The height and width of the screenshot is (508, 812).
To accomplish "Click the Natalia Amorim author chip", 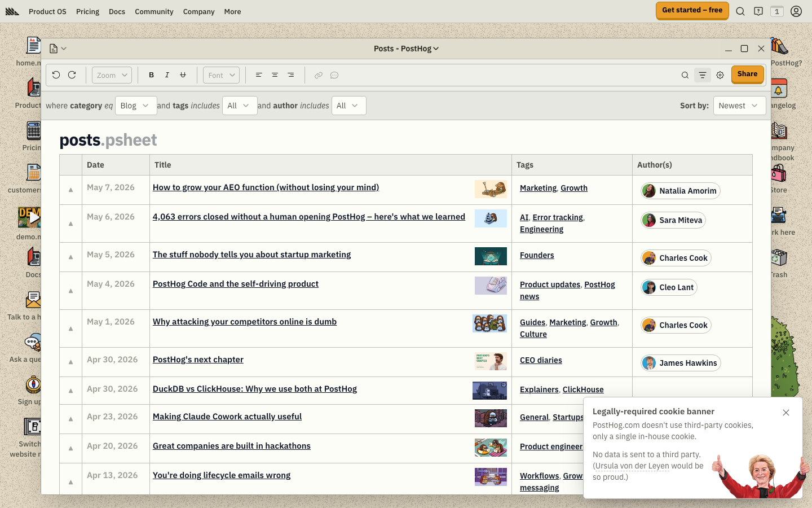I will (x=681, y=191).
